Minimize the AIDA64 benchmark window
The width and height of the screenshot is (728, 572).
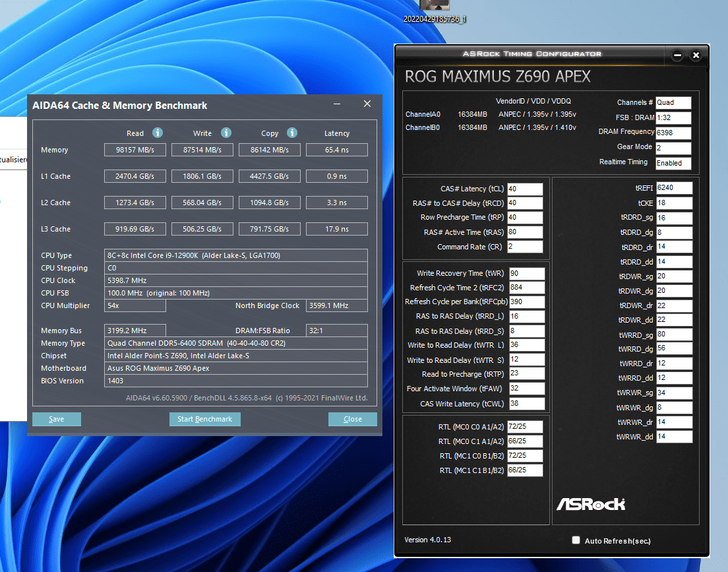337,104
